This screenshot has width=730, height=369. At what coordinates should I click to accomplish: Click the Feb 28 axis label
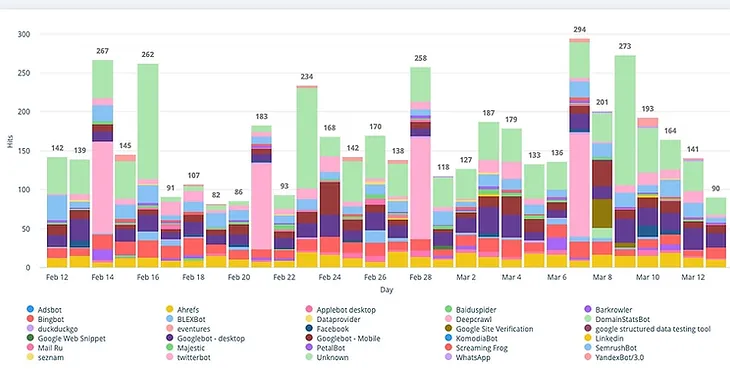pos(421,277)
